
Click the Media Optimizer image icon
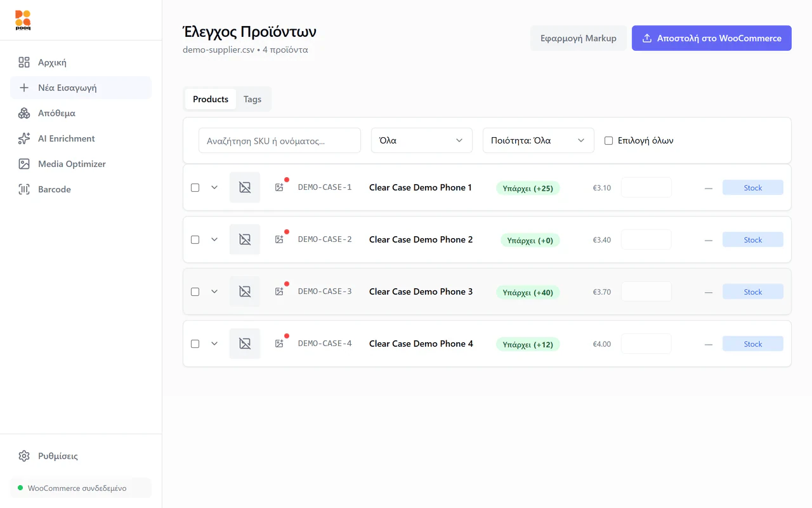[x=24, y=164]
